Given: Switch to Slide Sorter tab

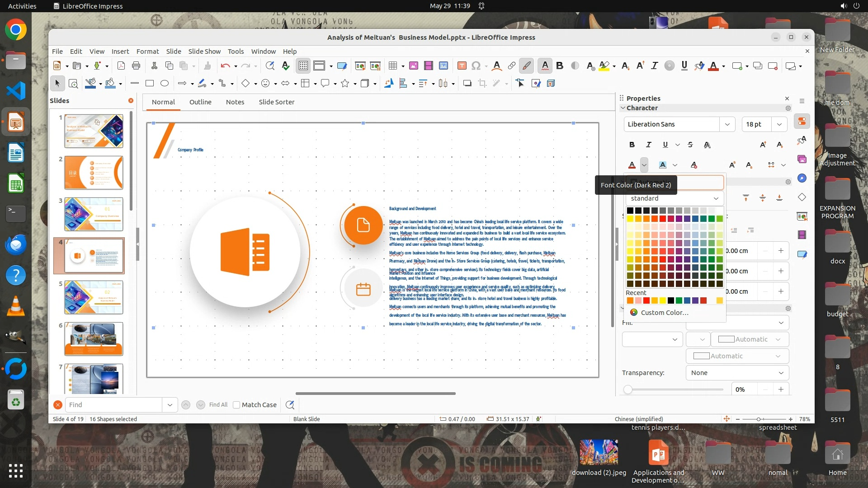Looking at the screenshot, I should [x=276, y=102].
